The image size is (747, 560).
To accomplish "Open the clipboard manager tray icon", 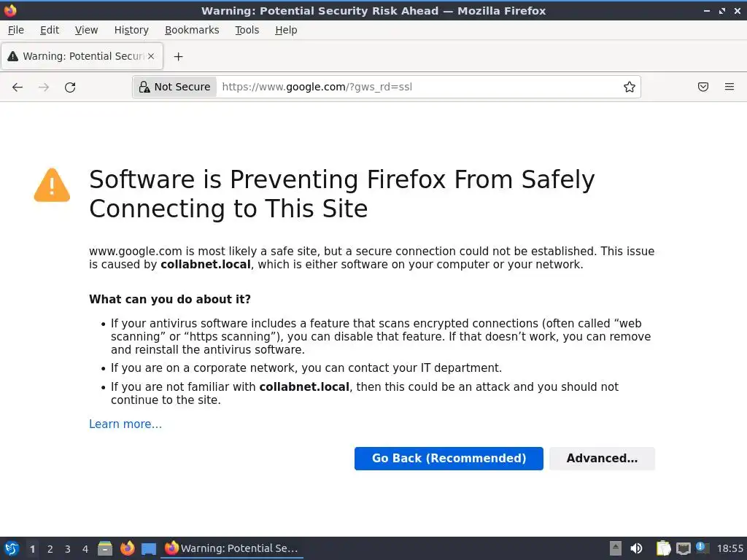I will 663,548.
